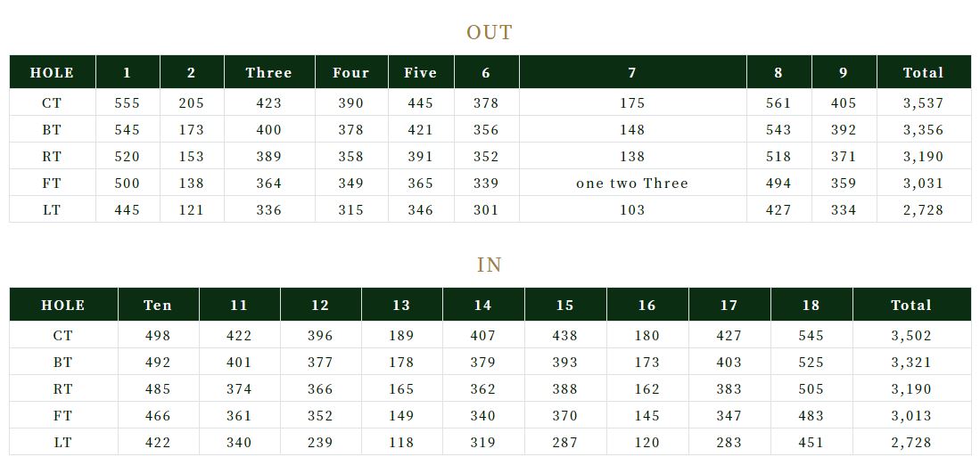Viewport: 980px width, 457px height.
Task: Select the 3,502 total cell
Action: [912, 335]
